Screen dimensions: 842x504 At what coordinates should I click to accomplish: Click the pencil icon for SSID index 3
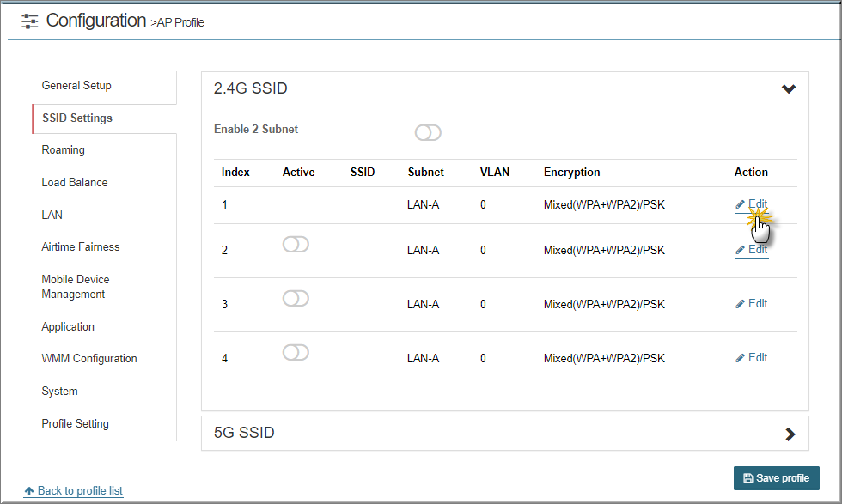click(x=740, y=304)
